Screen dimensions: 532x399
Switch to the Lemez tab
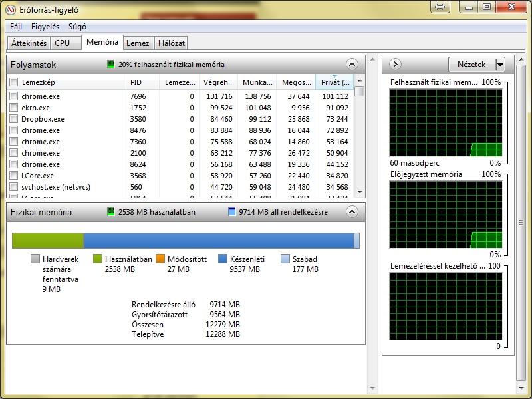[138, 43]
